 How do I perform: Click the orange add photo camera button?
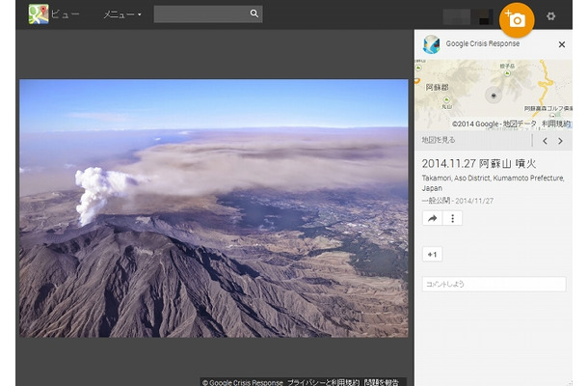(x=517, y=20)
